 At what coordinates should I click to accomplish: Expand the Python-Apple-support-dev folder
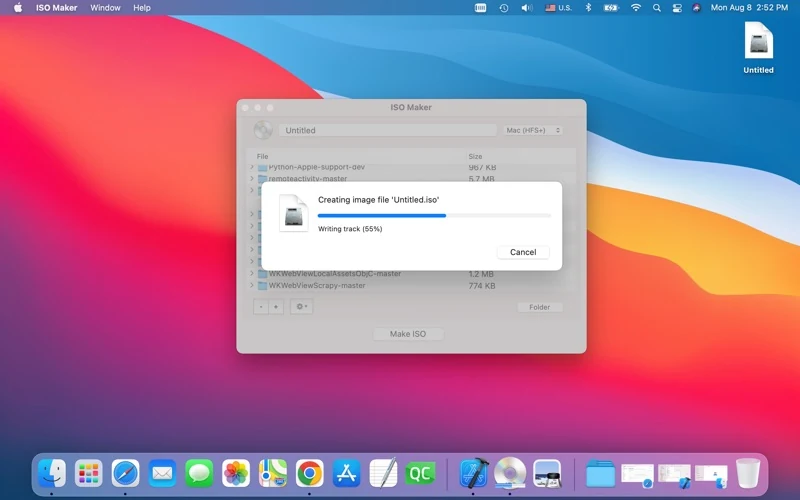coord(252,167)
